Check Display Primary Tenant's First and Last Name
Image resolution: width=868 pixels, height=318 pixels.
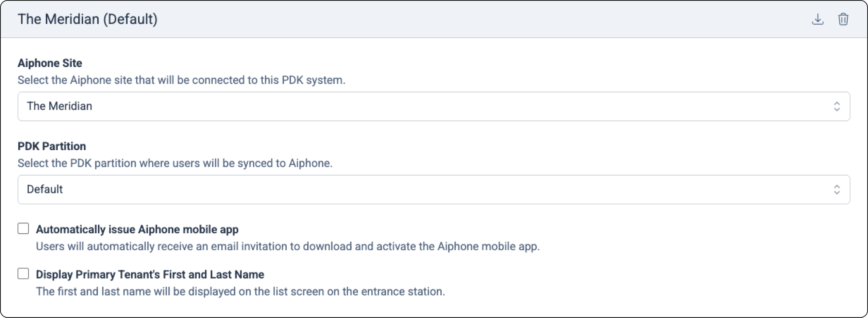point(23,273)
